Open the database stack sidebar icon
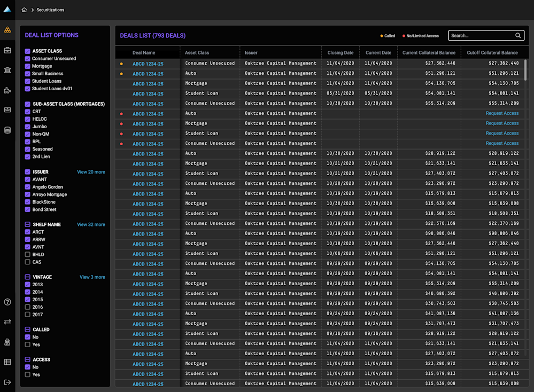This screenshot has height=392, width=534. pos(7,130)
